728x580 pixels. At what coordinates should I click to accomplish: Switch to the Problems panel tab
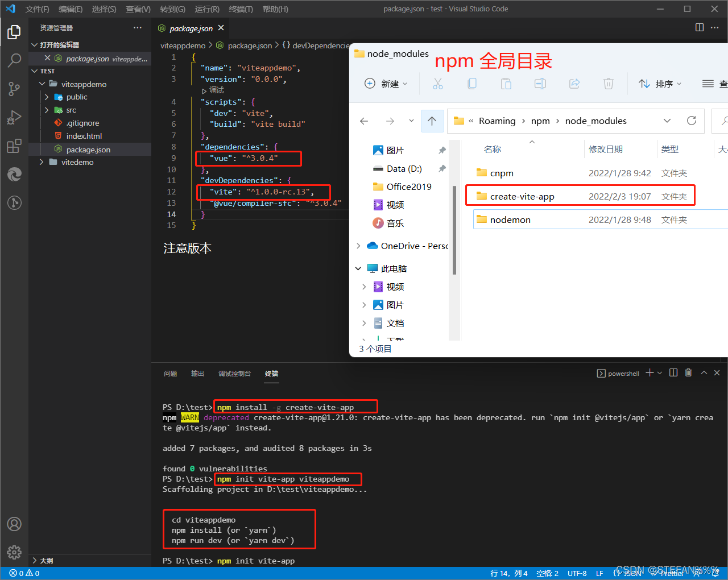[170, 374]
